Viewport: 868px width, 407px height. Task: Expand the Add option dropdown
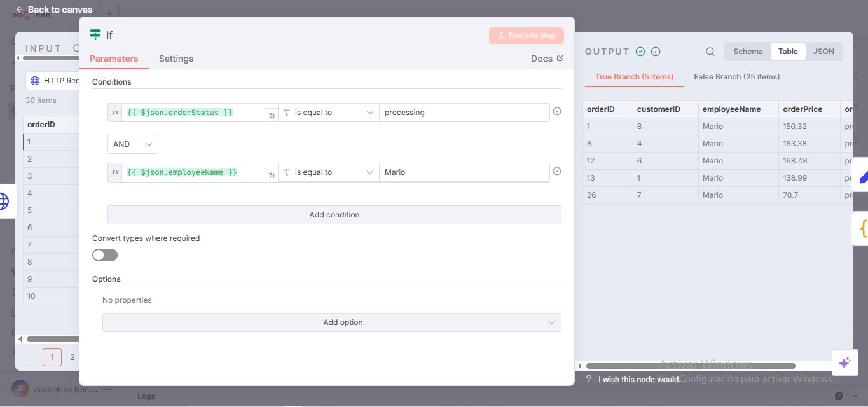pyautogui.click(x=332, y=322)
